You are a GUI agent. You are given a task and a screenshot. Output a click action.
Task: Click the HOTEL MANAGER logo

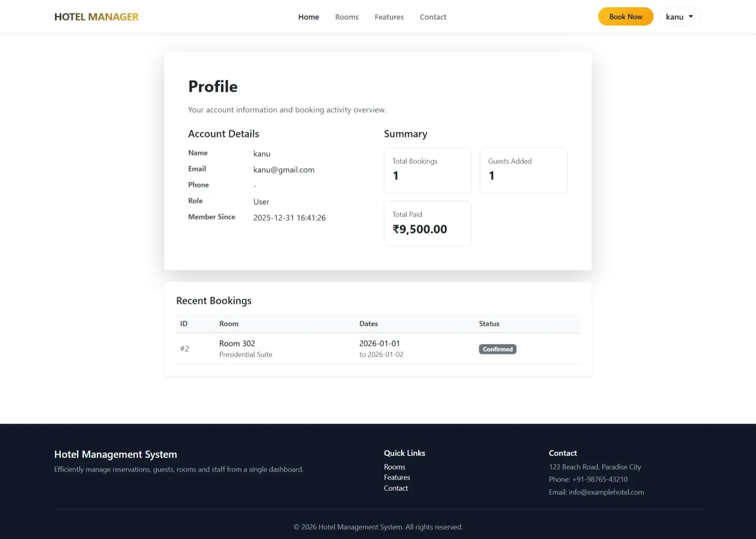click(96, 17)
